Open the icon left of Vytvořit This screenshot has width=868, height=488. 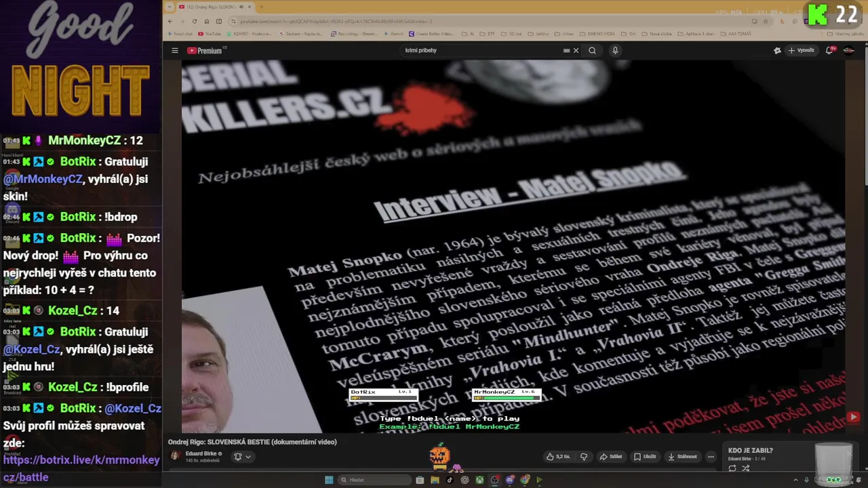pyautogui.click(x=777, y=50)
